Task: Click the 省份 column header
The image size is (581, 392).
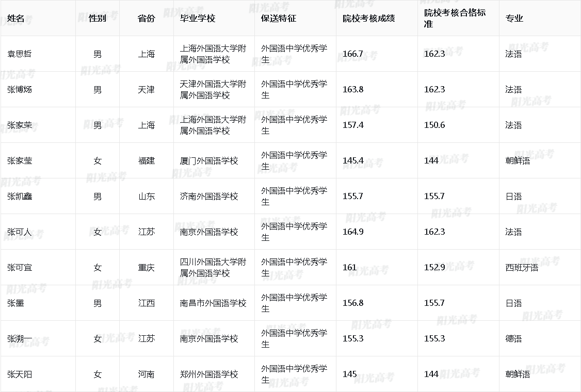Action: (147, 18)
